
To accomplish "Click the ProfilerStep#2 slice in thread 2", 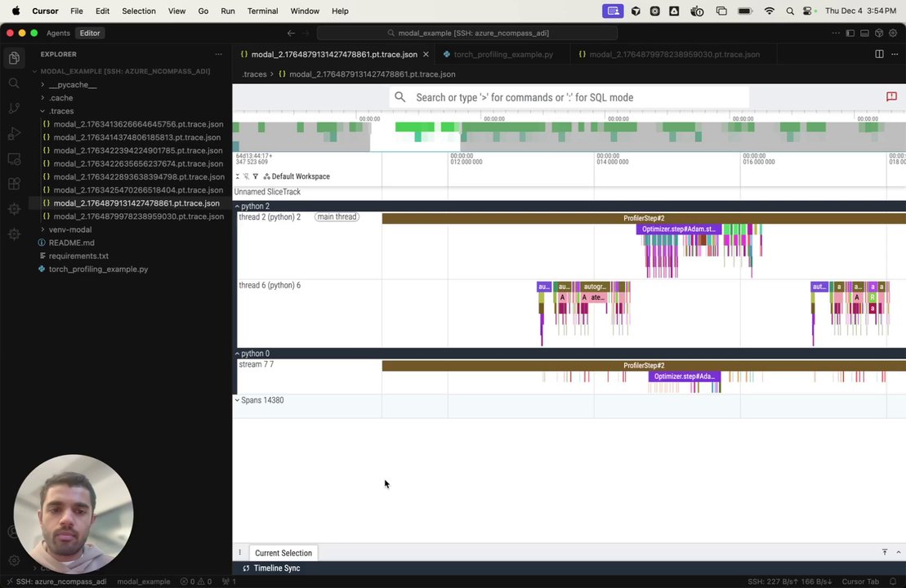I will click(x=644, y=218).
